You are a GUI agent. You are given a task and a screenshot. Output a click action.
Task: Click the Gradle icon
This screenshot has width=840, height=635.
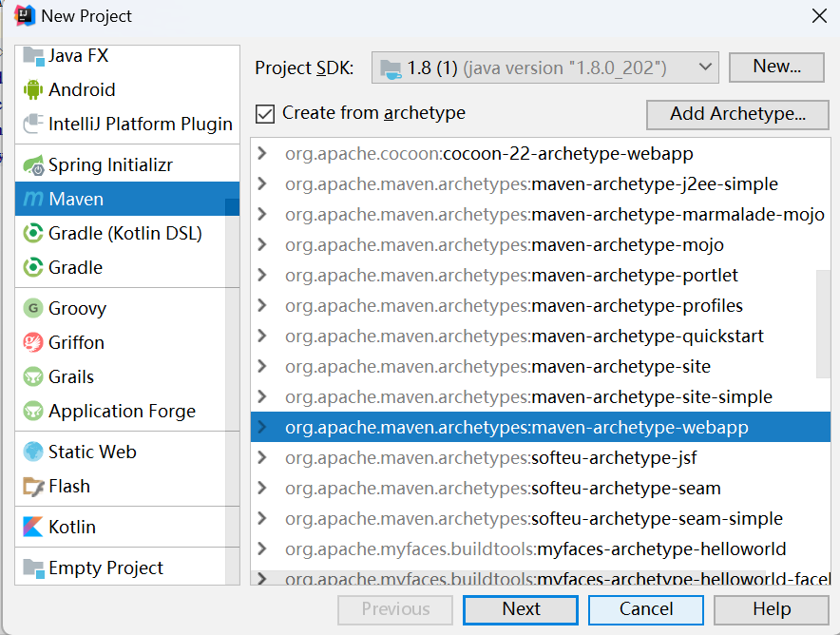click(x=33, y=267)
